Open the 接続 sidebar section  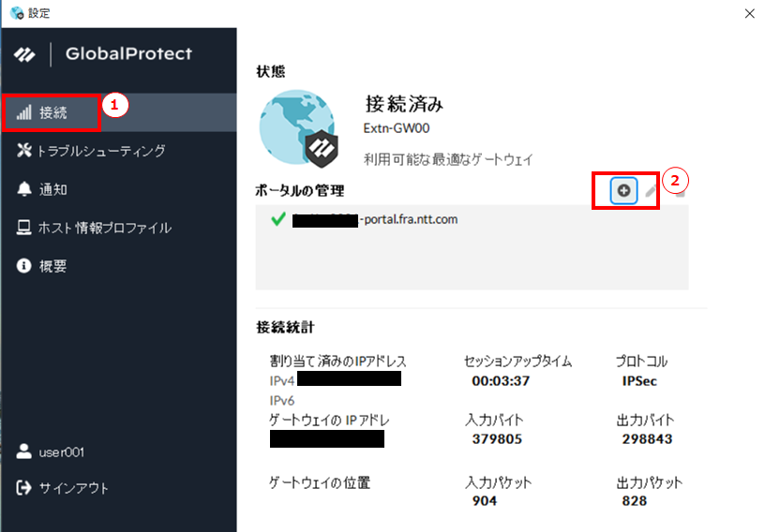[118, 112]
